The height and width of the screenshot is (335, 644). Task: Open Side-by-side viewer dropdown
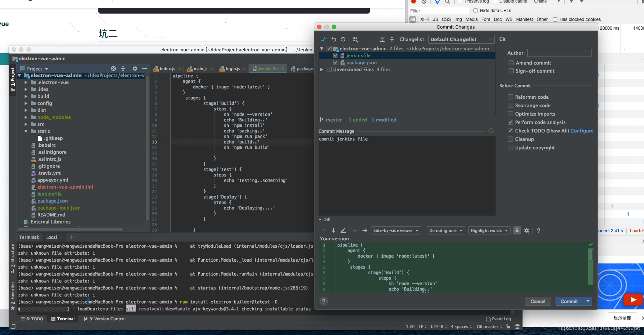396,230
